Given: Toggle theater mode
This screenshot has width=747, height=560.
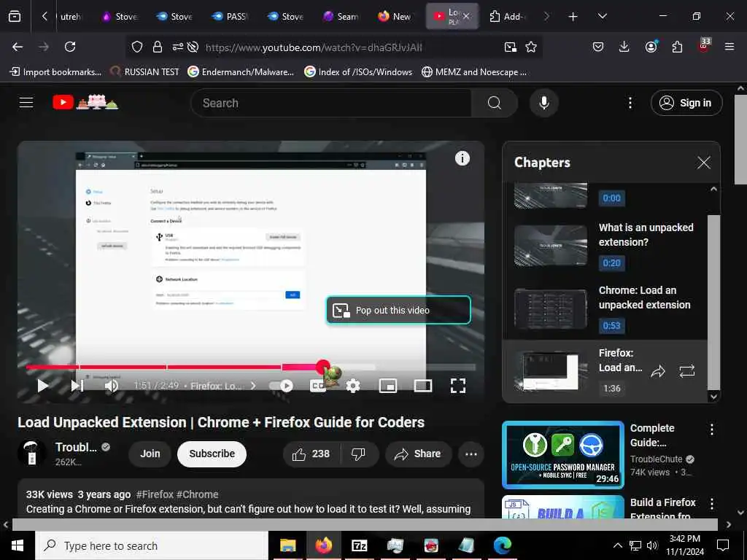Looking at the screenshot, I should tap(422, 386).
